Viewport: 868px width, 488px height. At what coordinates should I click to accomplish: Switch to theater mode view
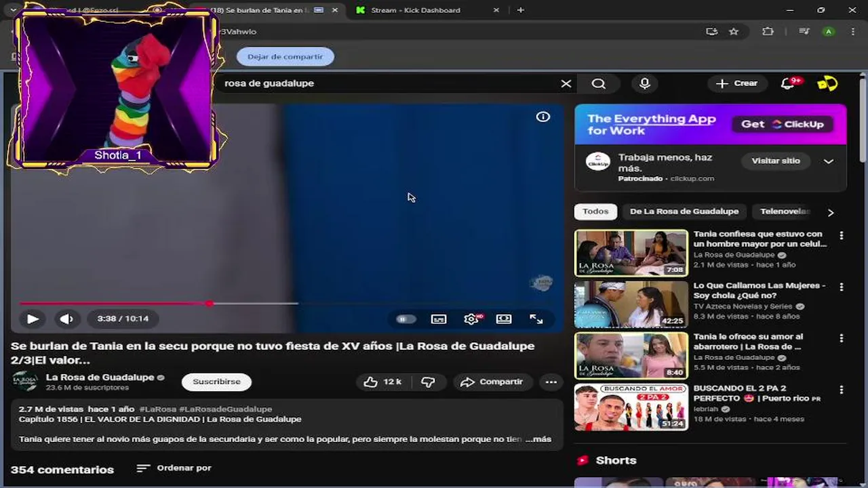(x=504, y=319)
